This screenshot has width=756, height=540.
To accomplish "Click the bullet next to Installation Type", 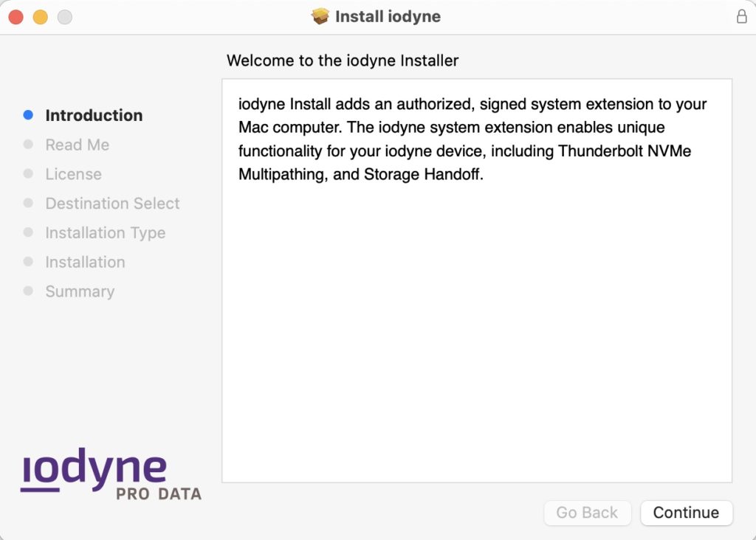I will [x=28, y=232].
